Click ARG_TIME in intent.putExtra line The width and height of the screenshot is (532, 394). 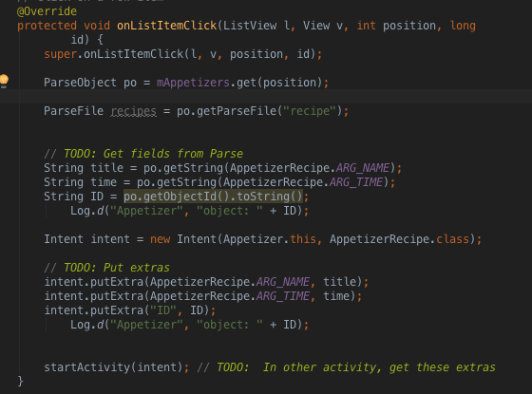(283, 296)
